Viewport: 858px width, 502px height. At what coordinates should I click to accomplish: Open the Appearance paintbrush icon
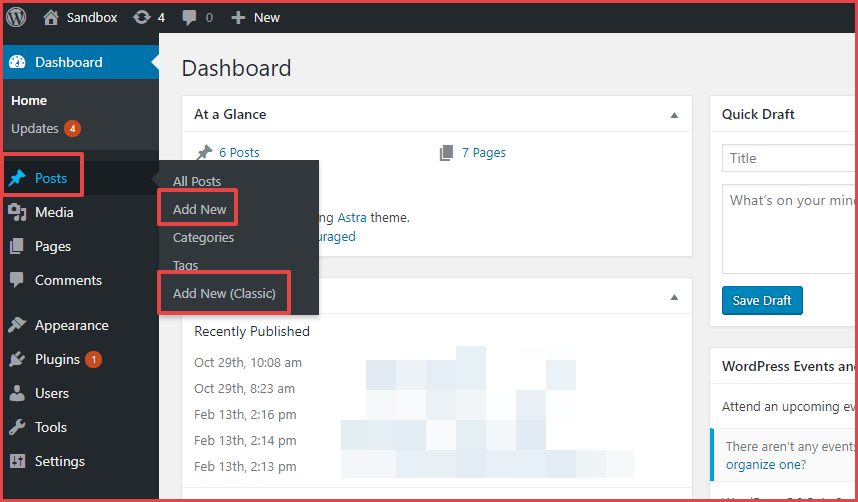pos(17,325)
